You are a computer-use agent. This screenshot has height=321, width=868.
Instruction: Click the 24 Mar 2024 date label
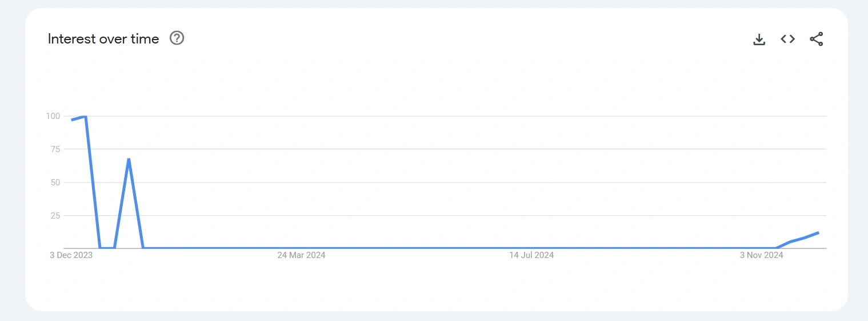point(301,255)
